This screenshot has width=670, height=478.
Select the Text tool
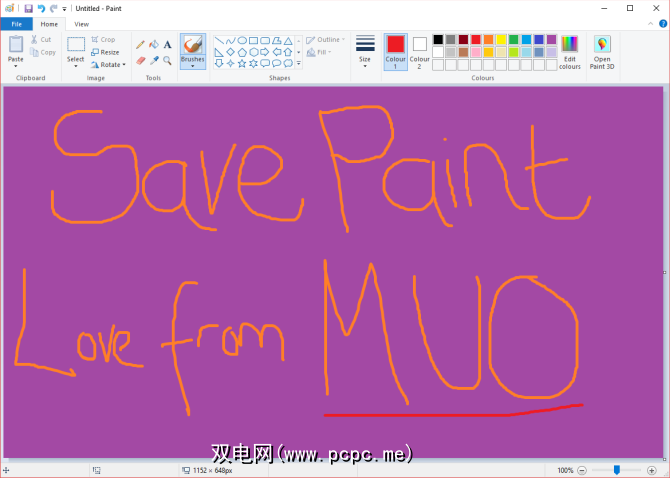point(168,44)
